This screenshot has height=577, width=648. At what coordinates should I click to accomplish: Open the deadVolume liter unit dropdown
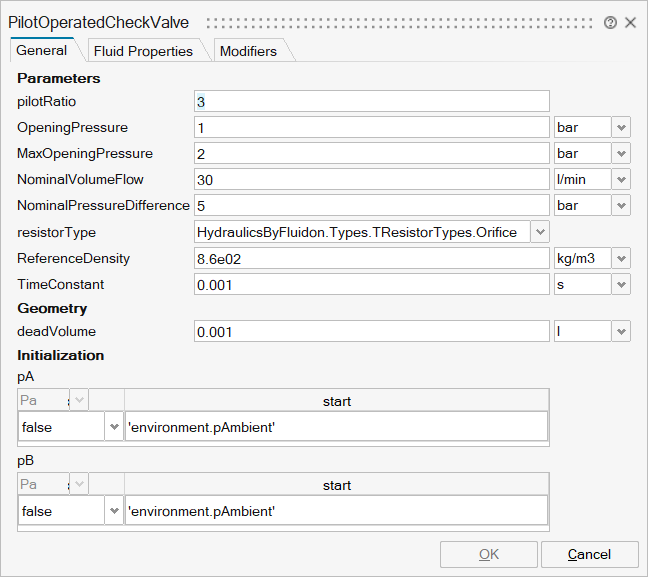(x=621, y=331)
